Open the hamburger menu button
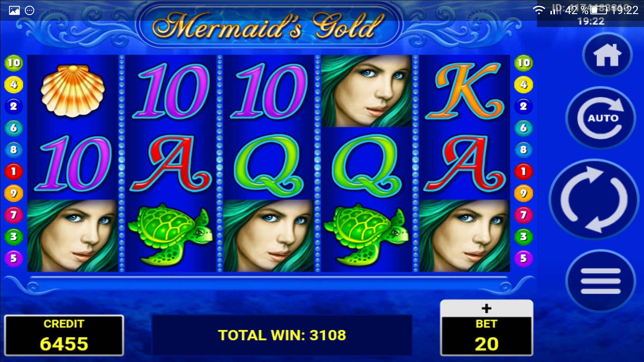This screenshot has width=644, height=362. pos(600,281)
